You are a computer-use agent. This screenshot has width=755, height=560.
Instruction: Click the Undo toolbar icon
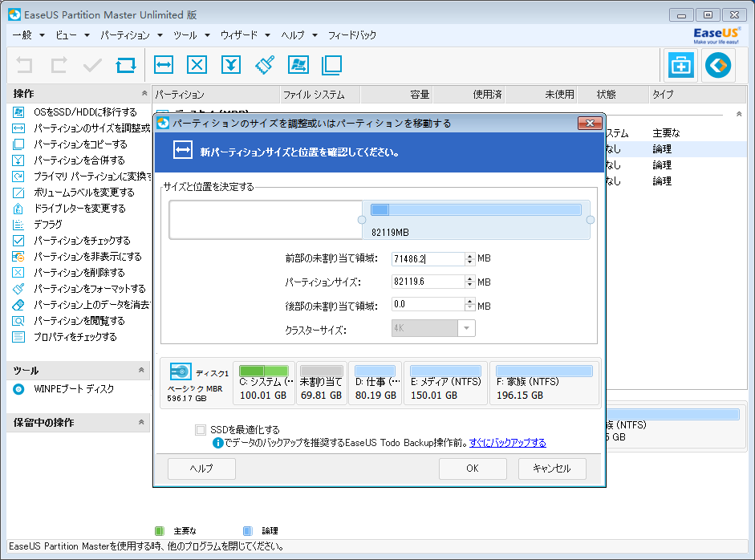click(x=24, y=65)
